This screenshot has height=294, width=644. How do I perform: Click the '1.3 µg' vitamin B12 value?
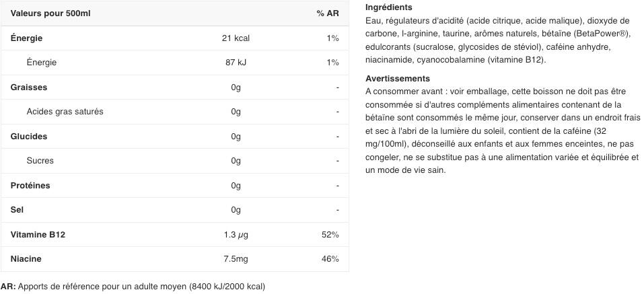236,235
